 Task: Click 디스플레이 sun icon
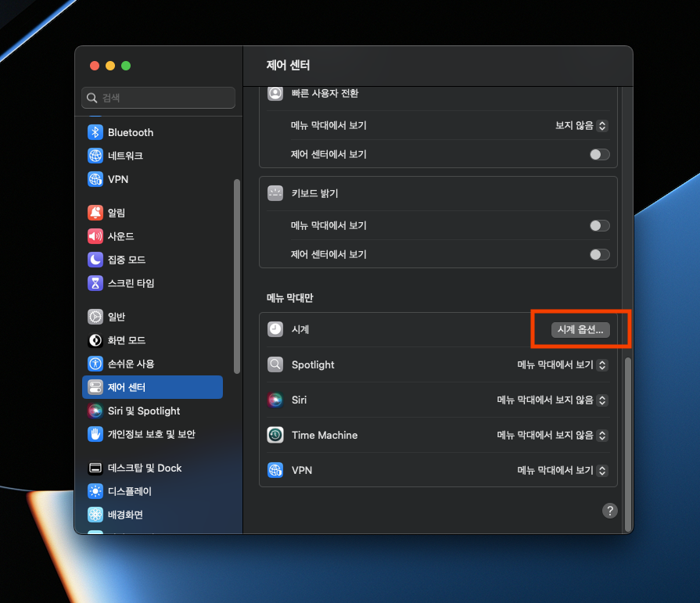click(x=95, y=491)
